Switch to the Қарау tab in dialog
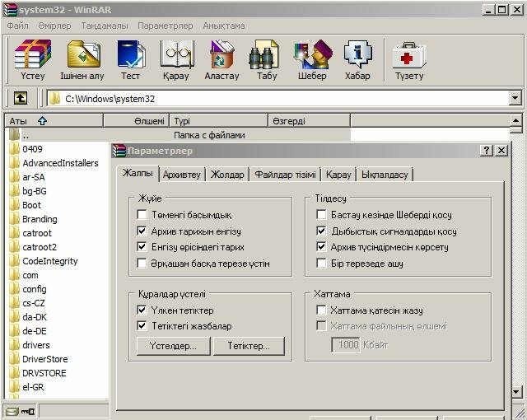527x420 pixels. [338, 175]
